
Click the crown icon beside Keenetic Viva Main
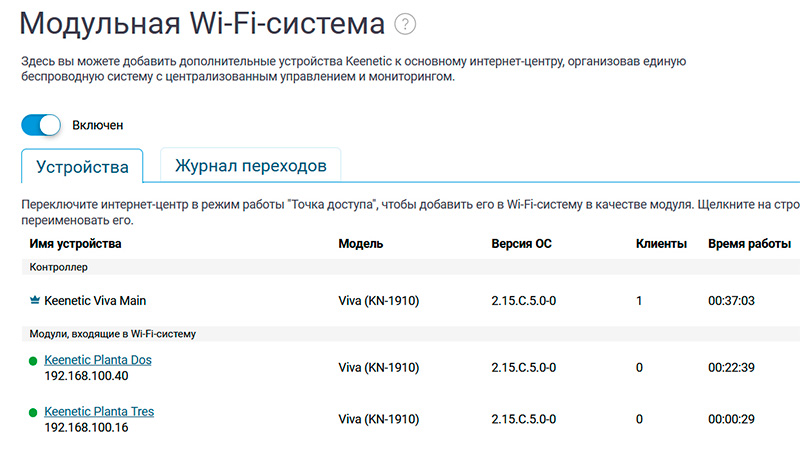pyautogui.click(x=35, y=300)
